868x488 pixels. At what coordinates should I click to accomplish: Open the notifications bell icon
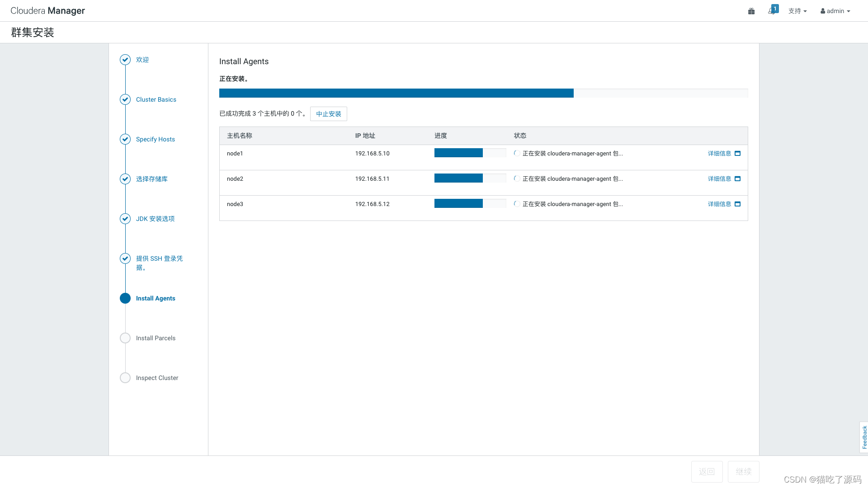point(772,11)
